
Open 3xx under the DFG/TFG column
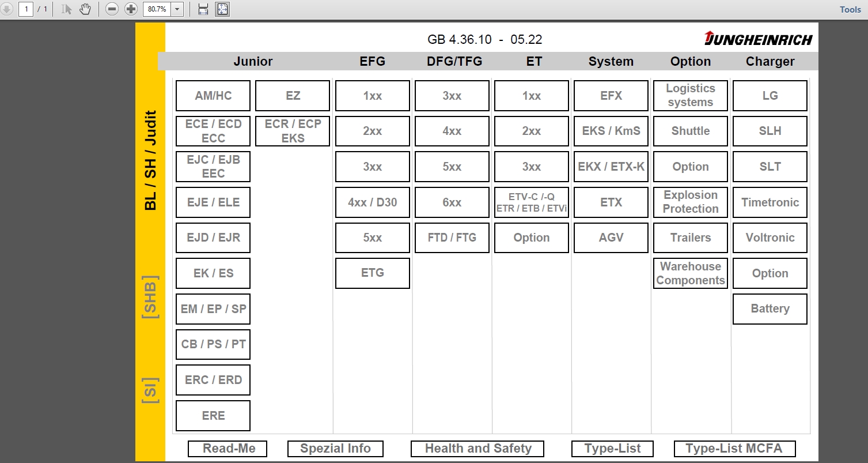click(452, 96)
